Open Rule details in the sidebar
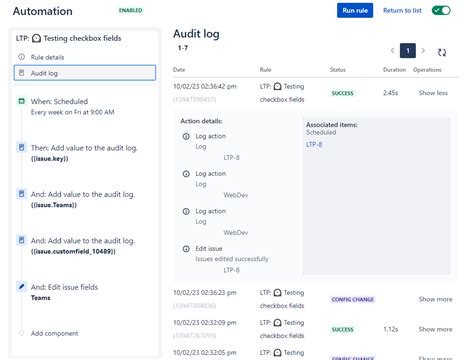Screen dimensions: 474x360 coord(47,57)
